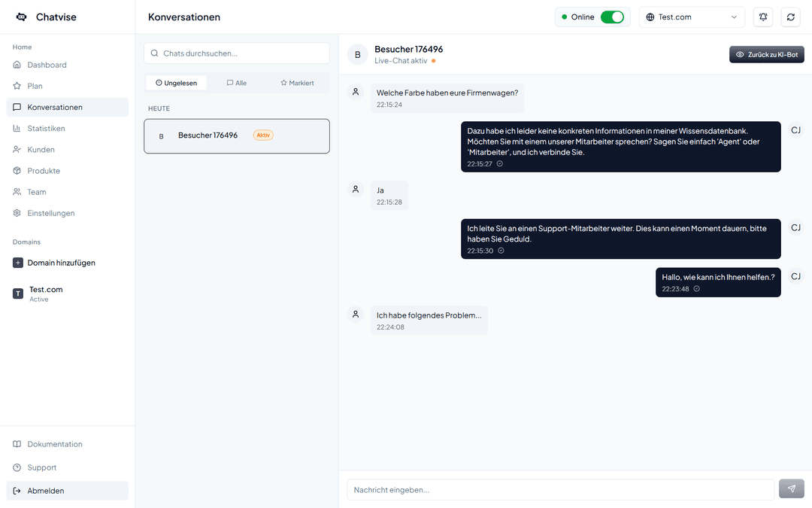812x508 pixels.
Task: Refresh conversations with the refresh icon
Action: point(790,17)
